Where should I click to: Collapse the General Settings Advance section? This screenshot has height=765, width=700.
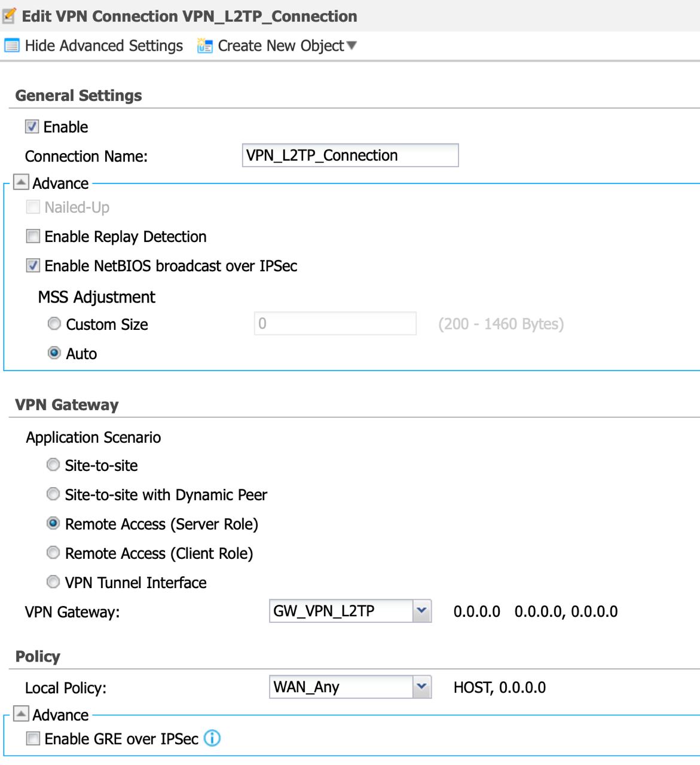pos(21,182)
